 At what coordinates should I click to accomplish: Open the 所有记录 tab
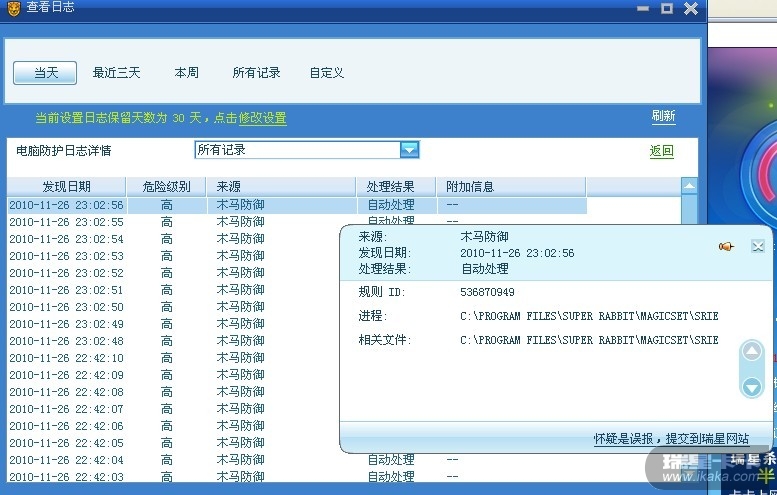tap(257, 73)
